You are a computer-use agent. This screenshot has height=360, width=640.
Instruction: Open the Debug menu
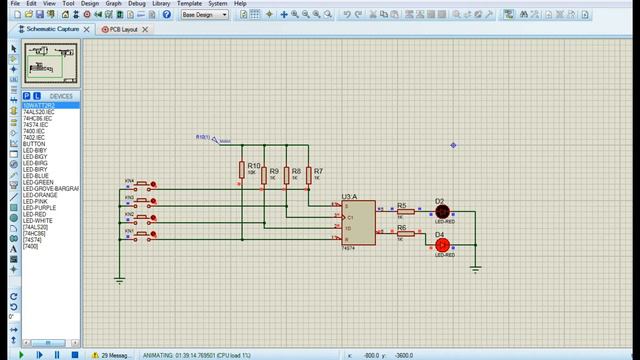[x=137, y=3]
